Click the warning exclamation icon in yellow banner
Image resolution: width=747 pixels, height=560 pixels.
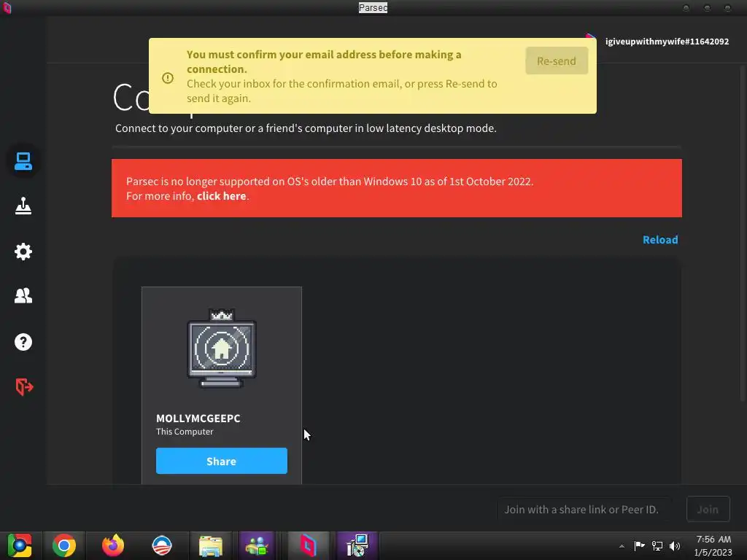(168, 77)
